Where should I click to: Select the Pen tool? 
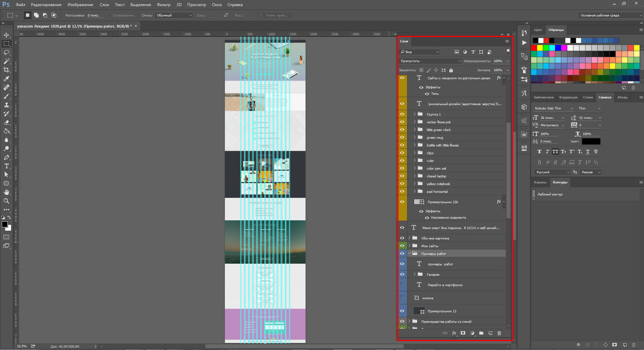(x=6, y=157)
